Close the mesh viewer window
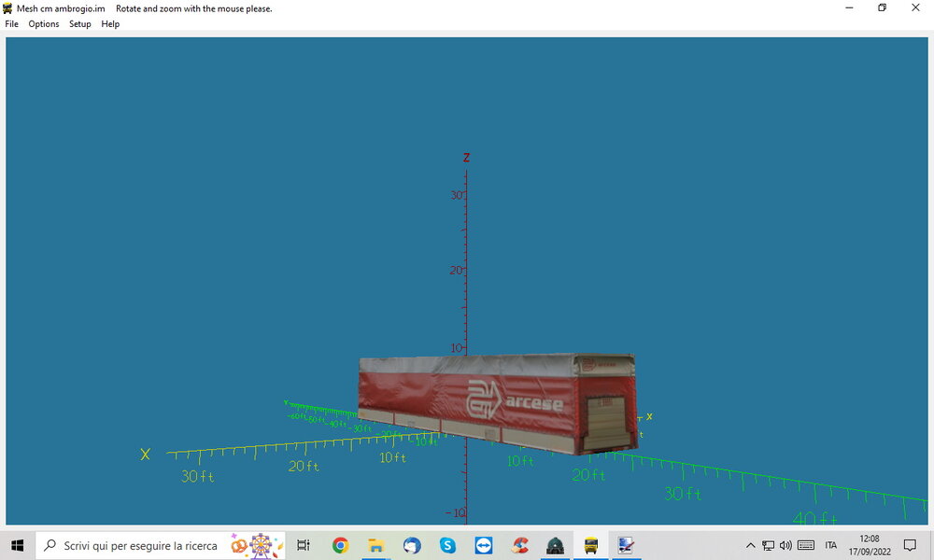 coord(915,8)
